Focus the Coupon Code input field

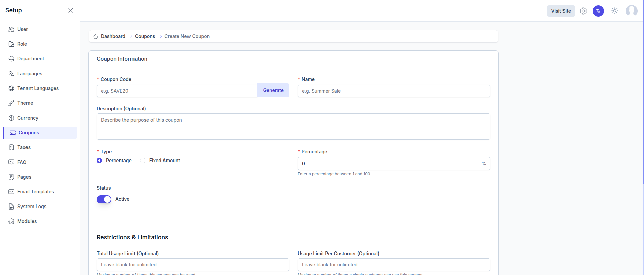click(177, 91)
